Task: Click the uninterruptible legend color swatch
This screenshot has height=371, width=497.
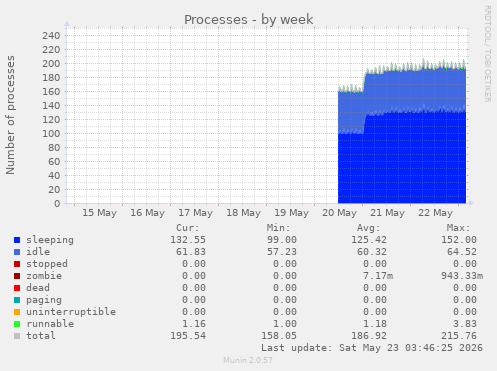Action: [x=17, y=312]
